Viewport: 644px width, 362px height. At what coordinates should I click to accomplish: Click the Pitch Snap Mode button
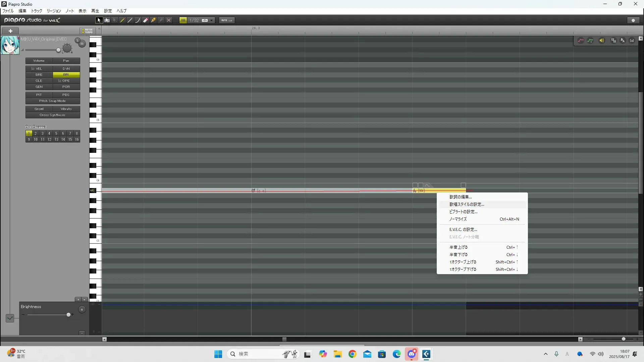[x=53, y=101]
